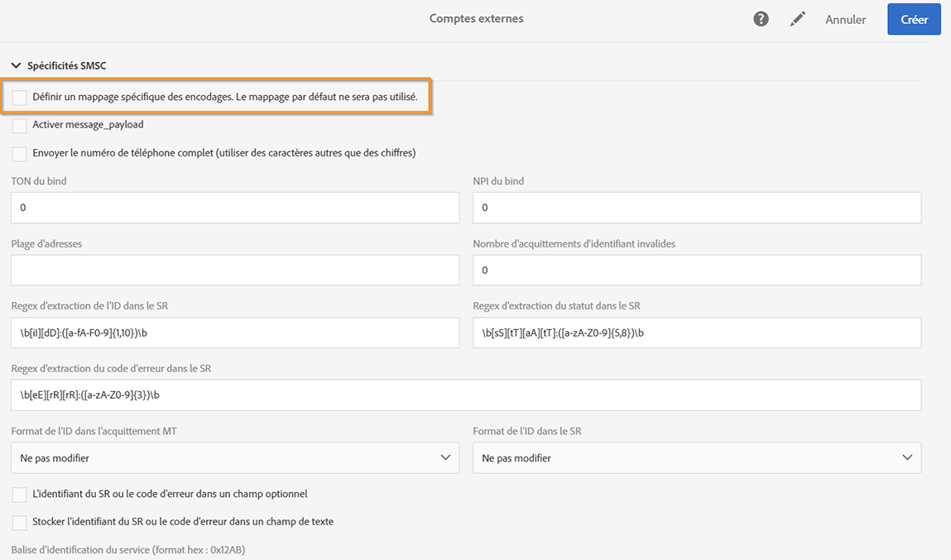Screen dimensions: 951x560
Task: Click the Comptes externes page title
Action: [x=476, y=19]
